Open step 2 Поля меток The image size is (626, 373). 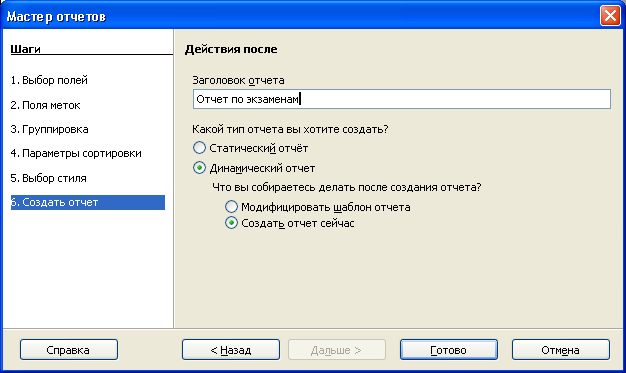pyautogui.click(x=46, y=105)
